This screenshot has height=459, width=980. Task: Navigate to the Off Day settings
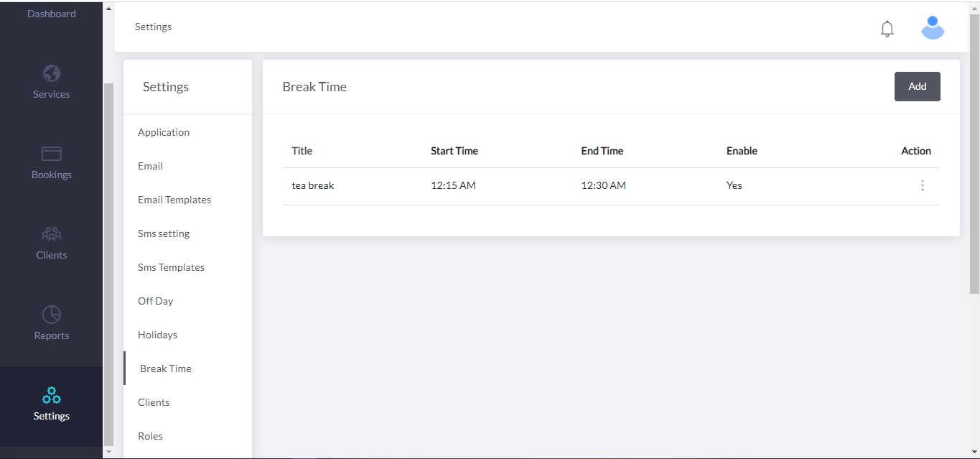pyautogui.click(x=155, y=300)
